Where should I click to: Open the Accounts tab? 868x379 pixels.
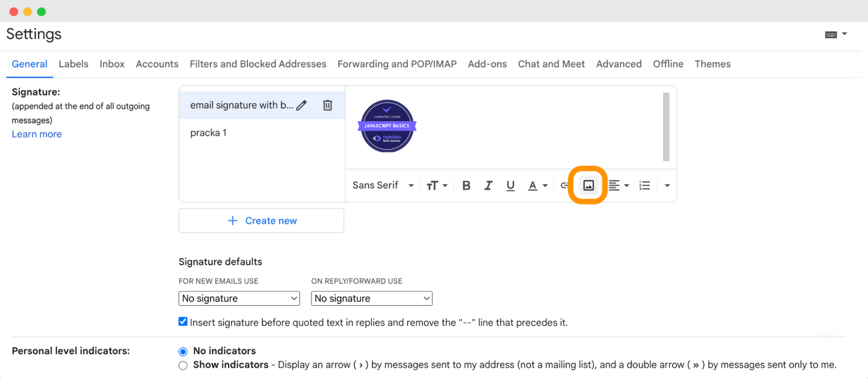[157, 64]
